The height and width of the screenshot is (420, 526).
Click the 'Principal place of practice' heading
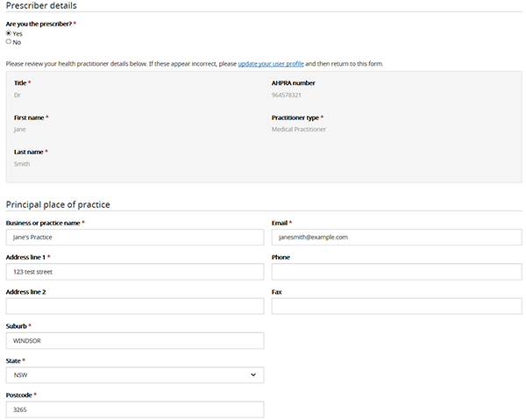[x=58, y=204]
